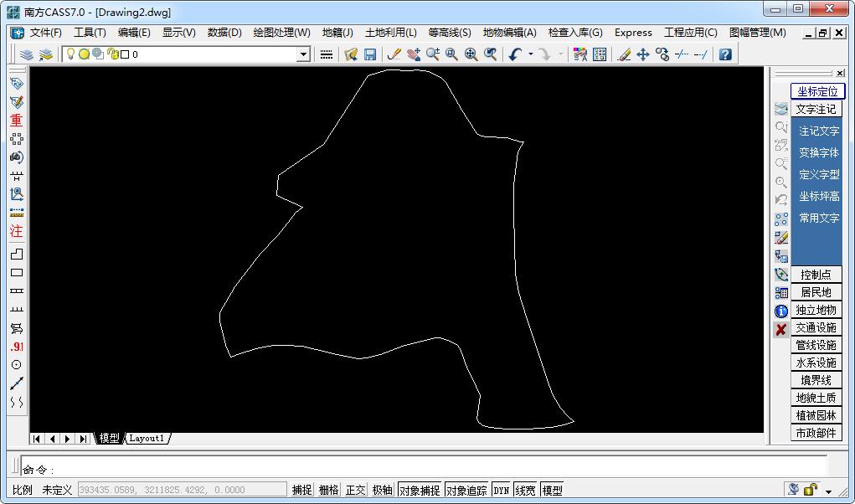The image size is (855, 504).
Task: Click the blue info icon
Action: pos(780,311)
